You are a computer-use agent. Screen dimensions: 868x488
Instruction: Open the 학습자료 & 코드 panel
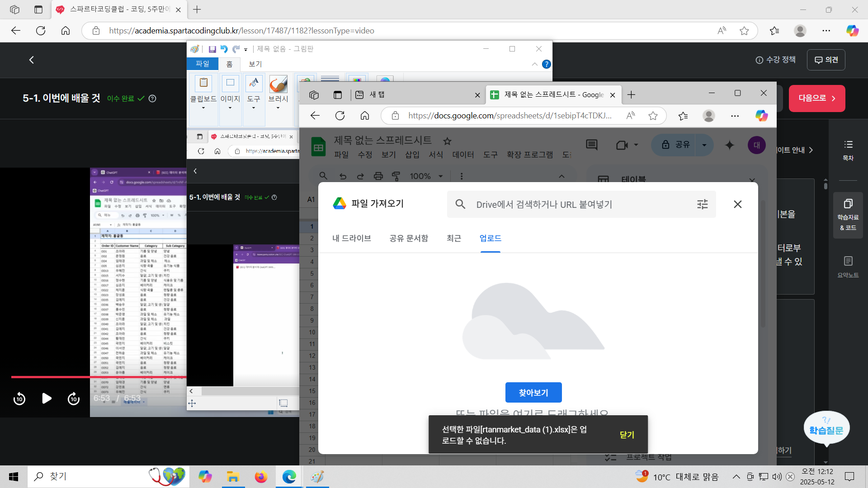point(848,215)
